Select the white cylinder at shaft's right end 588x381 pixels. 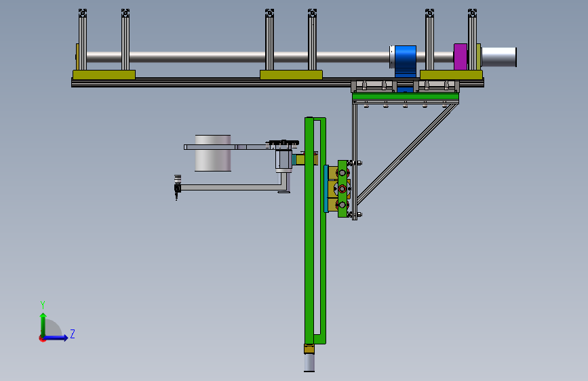point(498,57)
